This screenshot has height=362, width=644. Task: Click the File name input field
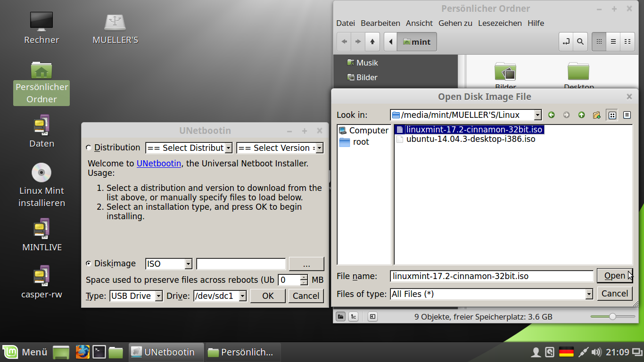(x=492, y=276)
